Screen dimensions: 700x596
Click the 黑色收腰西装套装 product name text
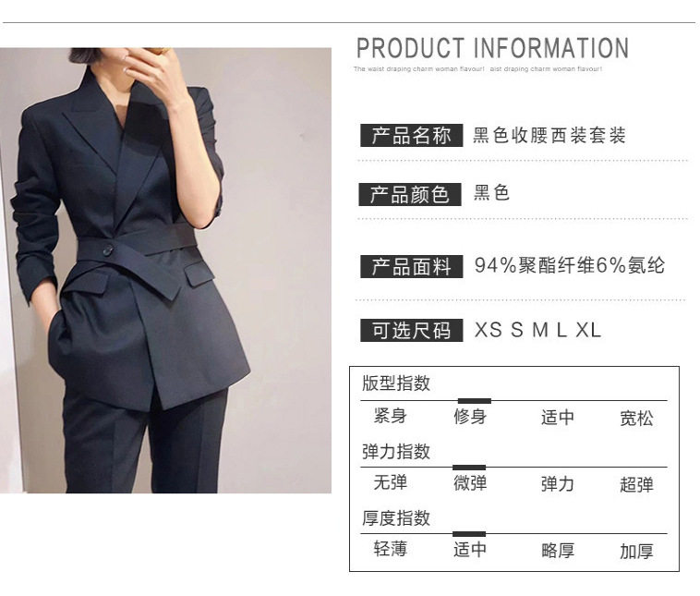[x=549, y=136]
